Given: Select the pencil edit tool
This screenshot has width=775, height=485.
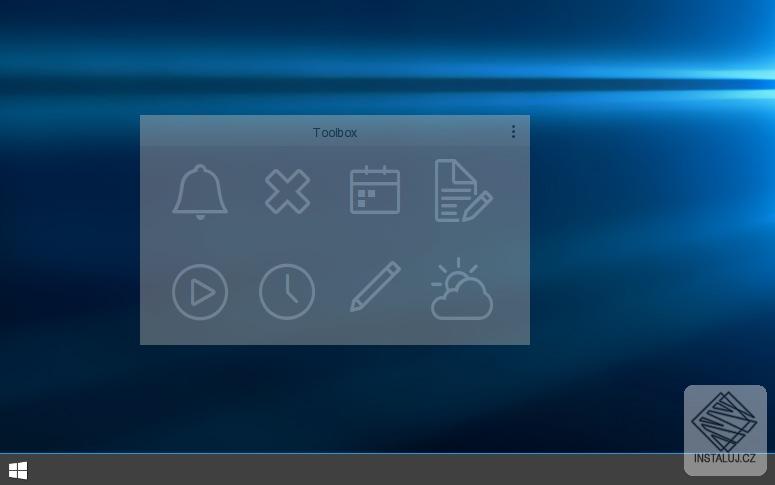Looking at the screenshot, I should click(x=375, y=287).
